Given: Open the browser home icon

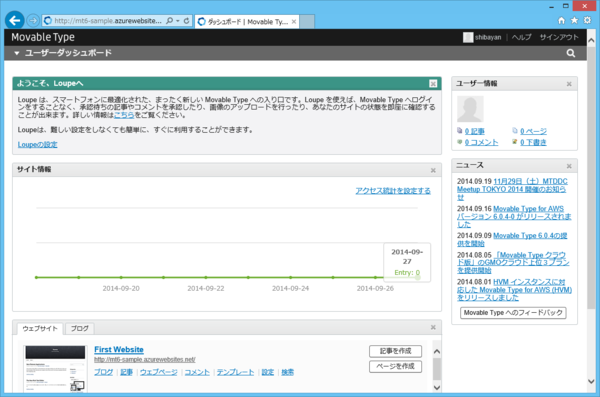Looking at the screenshot, I should pos(561,20).
